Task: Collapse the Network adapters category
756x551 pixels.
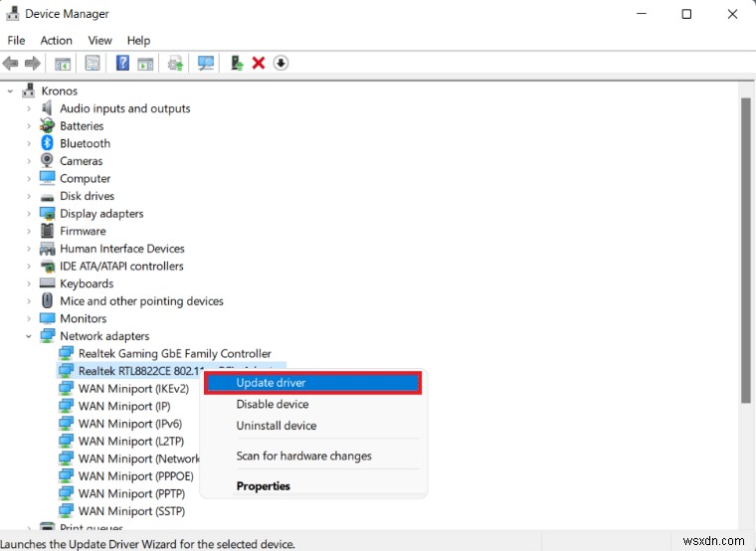Action: point(29,336)
